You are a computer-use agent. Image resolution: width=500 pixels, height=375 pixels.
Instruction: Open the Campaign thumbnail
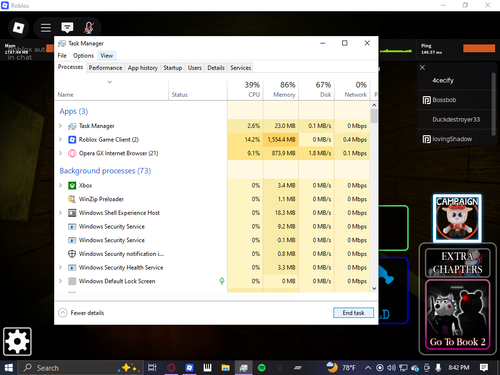click(x=457, y=218)
